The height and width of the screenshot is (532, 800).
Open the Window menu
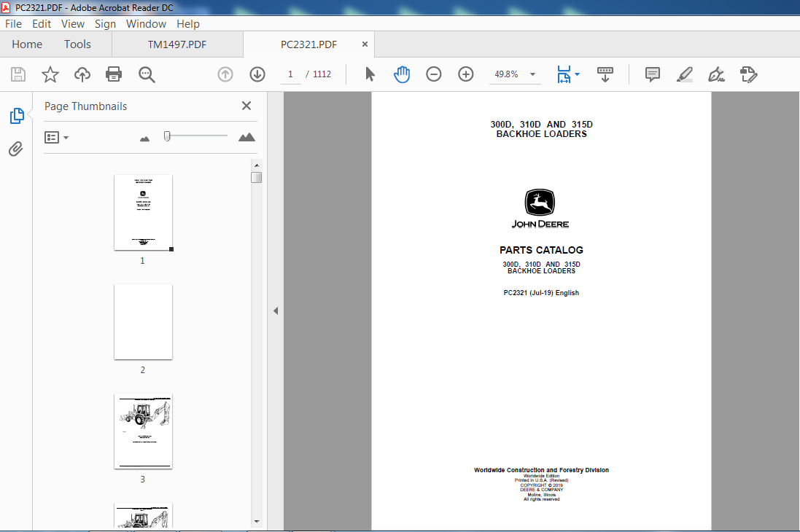(146, 24)
